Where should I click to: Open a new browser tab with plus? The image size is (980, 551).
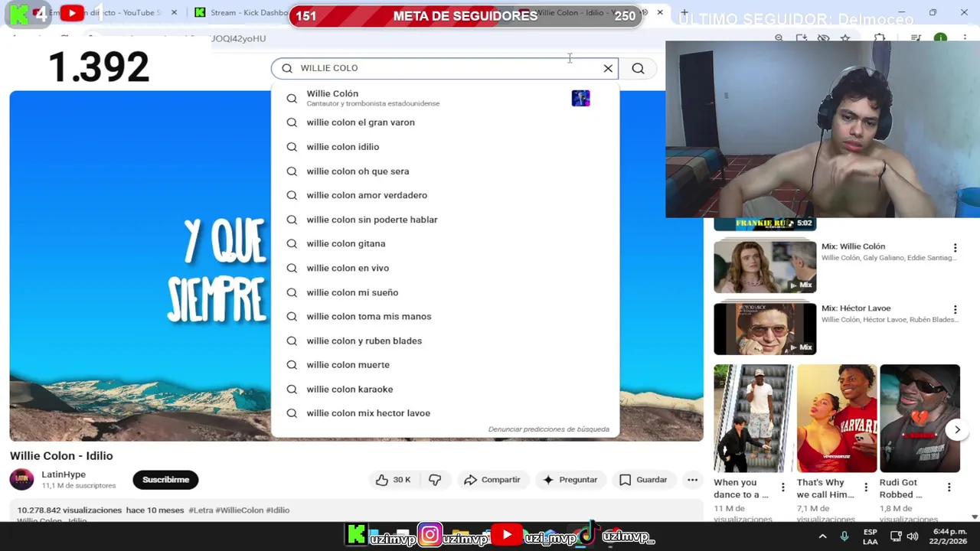(x=684, y=12)
